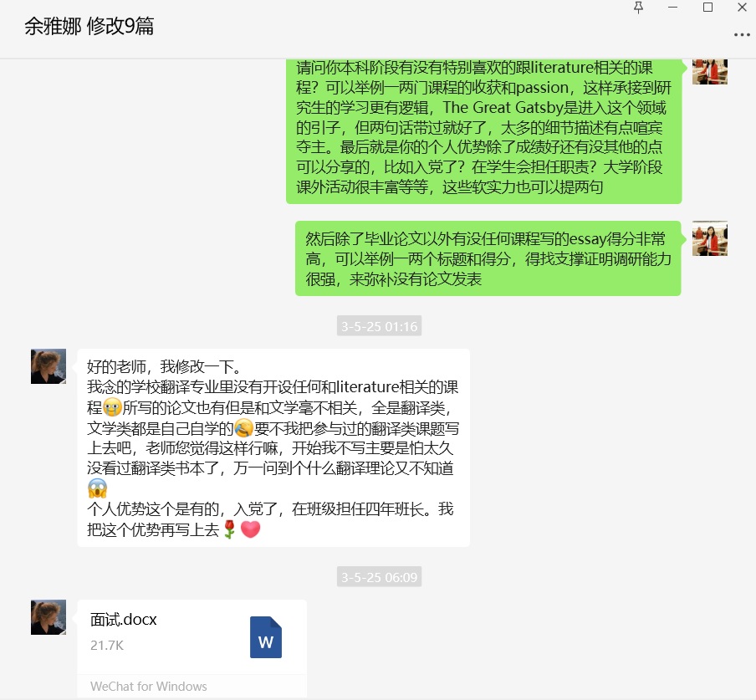Click the contact avatar beside the 面试.docx file
The height and width of the screenshot is (700, 756).
[49, 617]
